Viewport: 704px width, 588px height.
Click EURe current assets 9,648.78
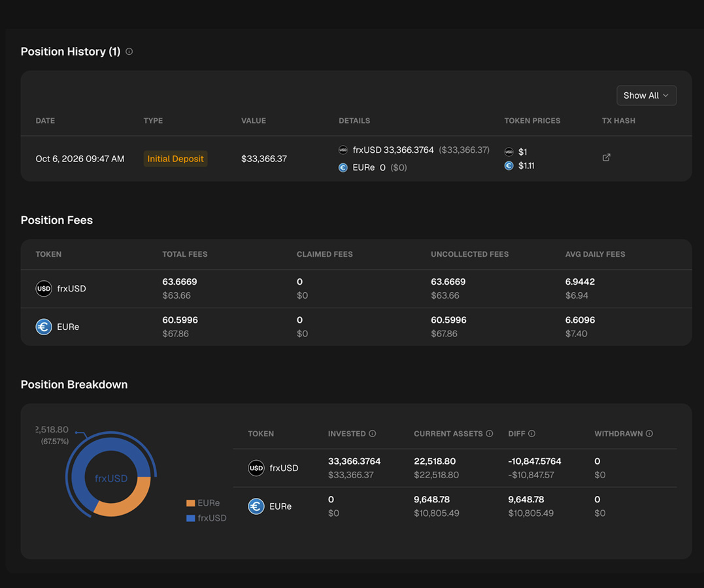click(431, 500)
